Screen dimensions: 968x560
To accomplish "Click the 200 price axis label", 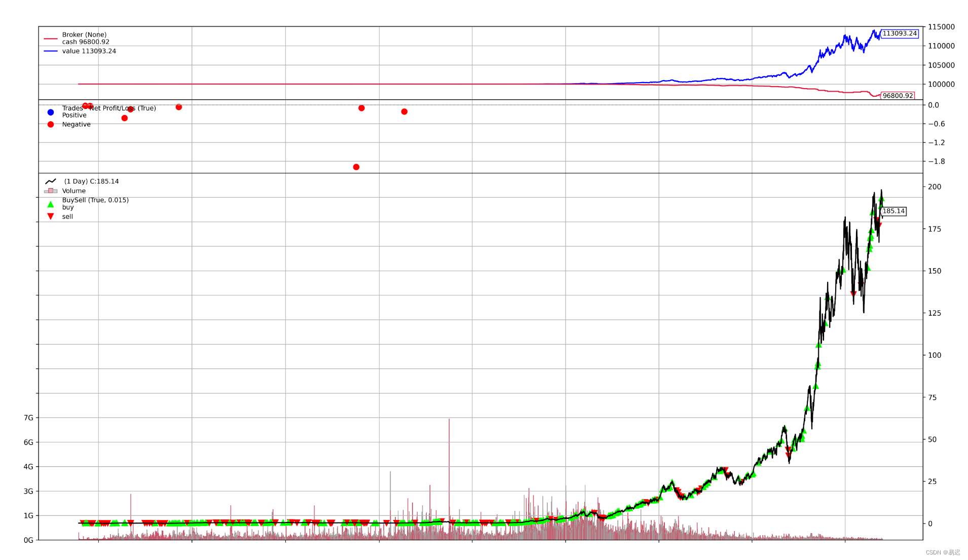I will point(935,187).
